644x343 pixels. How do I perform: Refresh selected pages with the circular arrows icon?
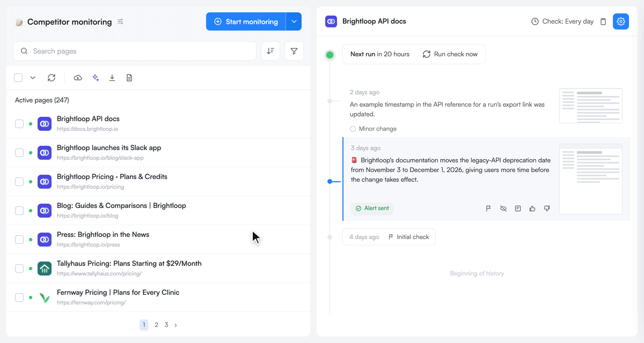[x=52, y=78]
